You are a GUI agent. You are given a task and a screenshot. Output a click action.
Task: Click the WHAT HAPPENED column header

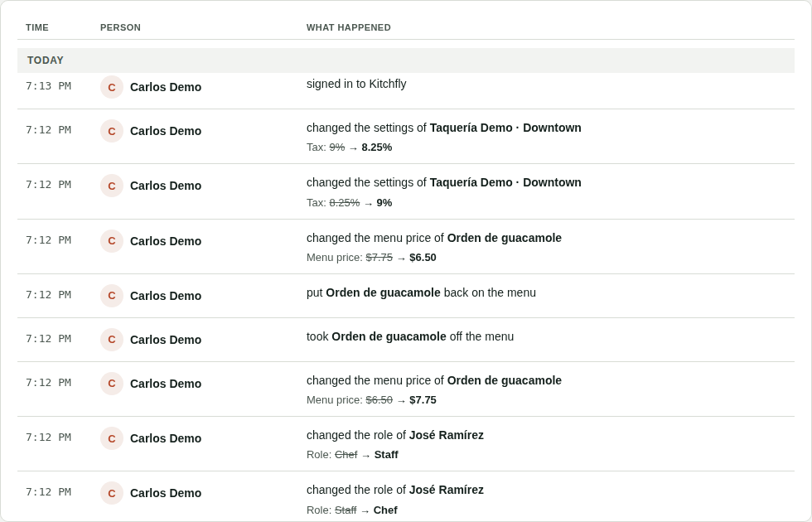(349, 27)
